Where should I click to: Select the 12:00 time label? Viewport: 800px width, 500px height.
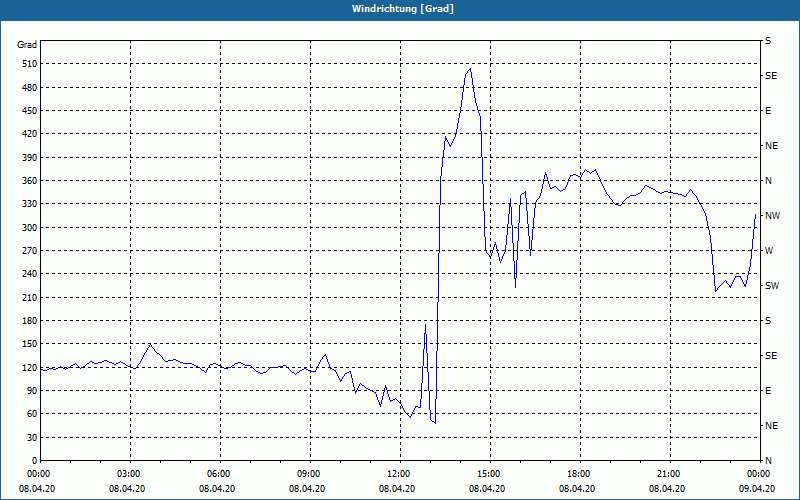[398, 474]
